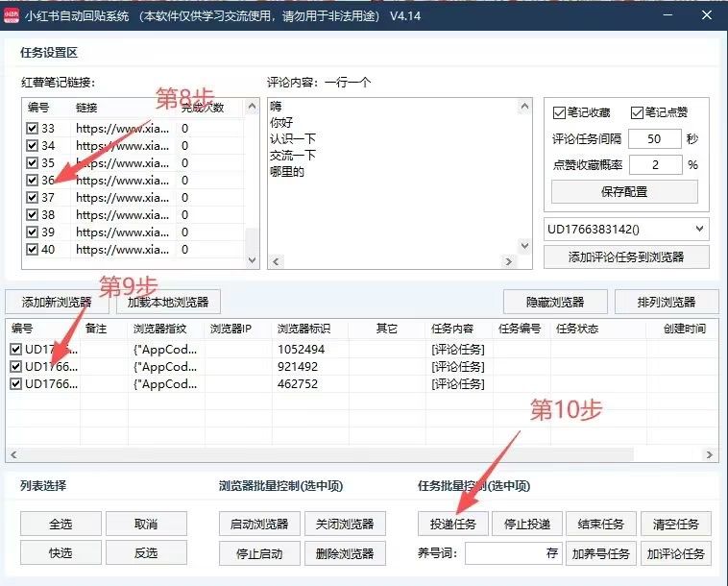728x586 pixels.
Task: Toggle the 笔记收藏 checkbox
Action: [561, 112]
